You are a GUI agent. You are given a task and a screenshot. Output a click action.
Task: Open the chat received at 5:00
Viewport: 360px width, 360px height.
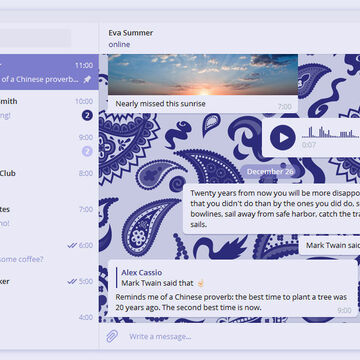coord(49,288)
